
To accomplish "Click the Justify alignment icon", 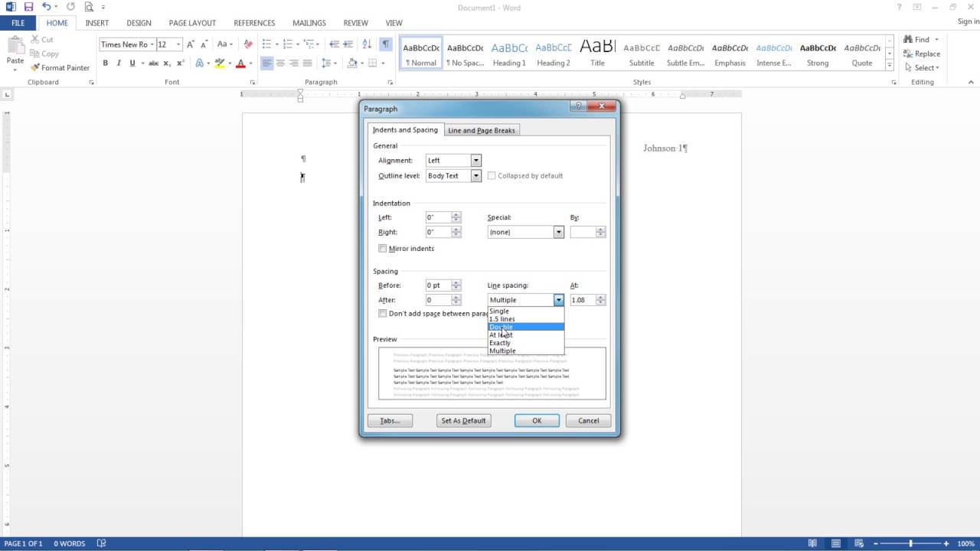I will point(308,64).
